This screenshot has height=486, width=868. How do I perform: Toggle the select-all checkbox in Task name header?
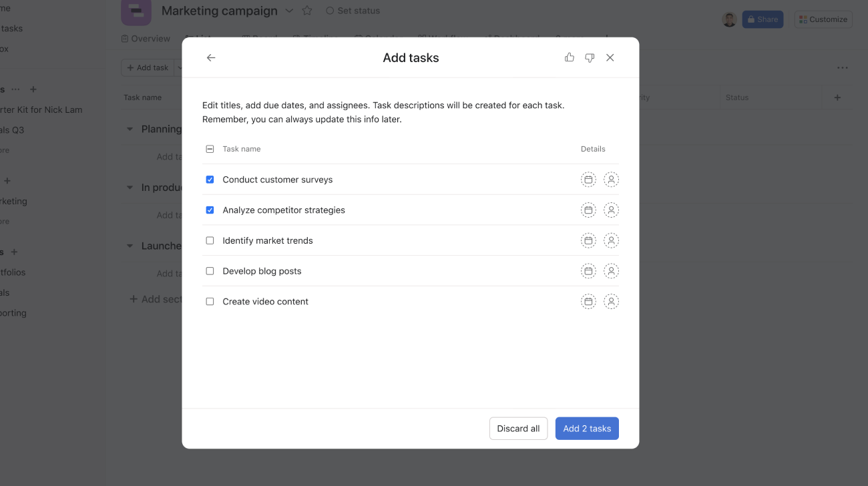pyautogui.click(x=210, y=148)
